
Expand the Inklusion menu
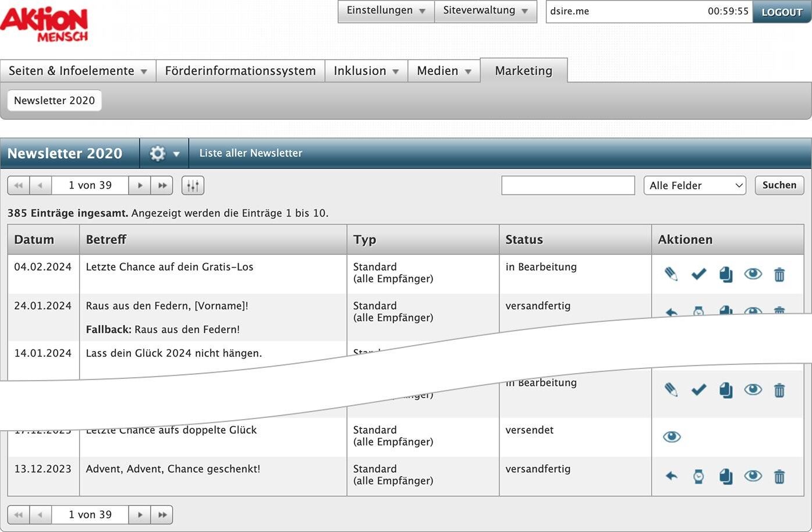click(366, 71)
